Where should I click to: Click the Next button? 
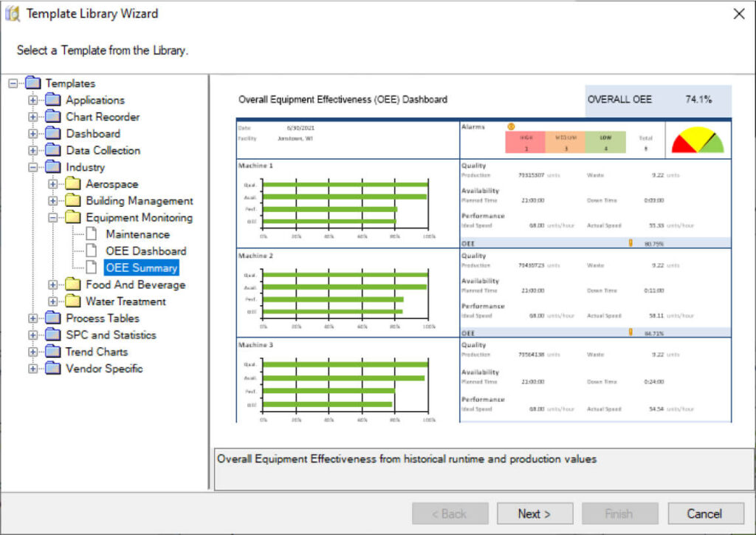(535, 514)
